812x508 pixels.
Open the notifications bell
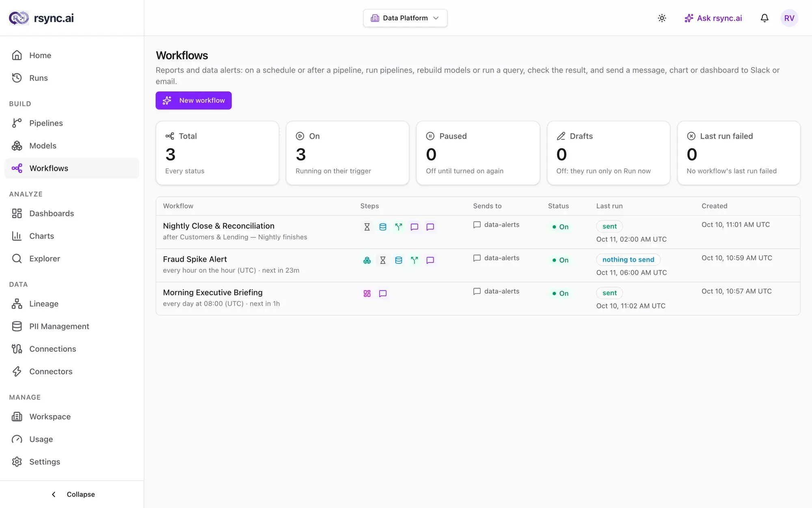tap(764, 18)
